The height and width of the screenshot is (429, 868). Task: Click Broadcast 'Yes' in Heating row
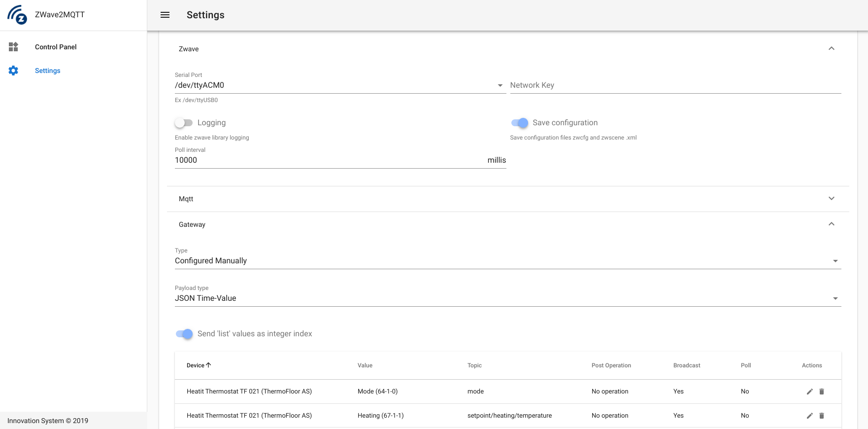(x=678, y=416)
